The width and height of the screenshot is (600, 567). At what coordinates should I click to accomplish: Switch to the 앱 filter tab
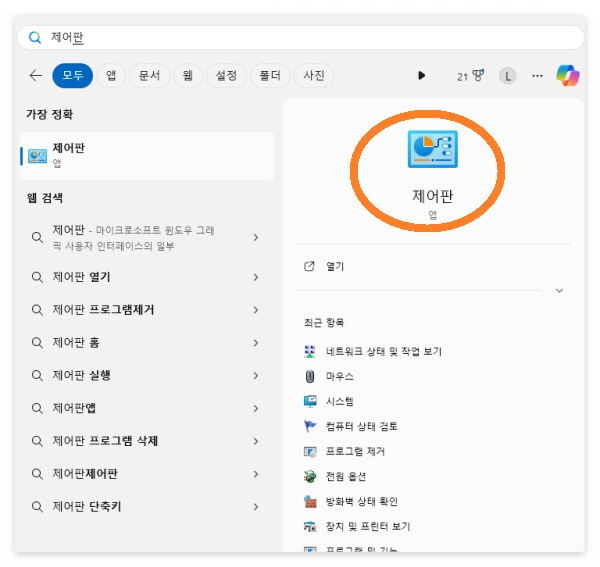tap(111, 75)
